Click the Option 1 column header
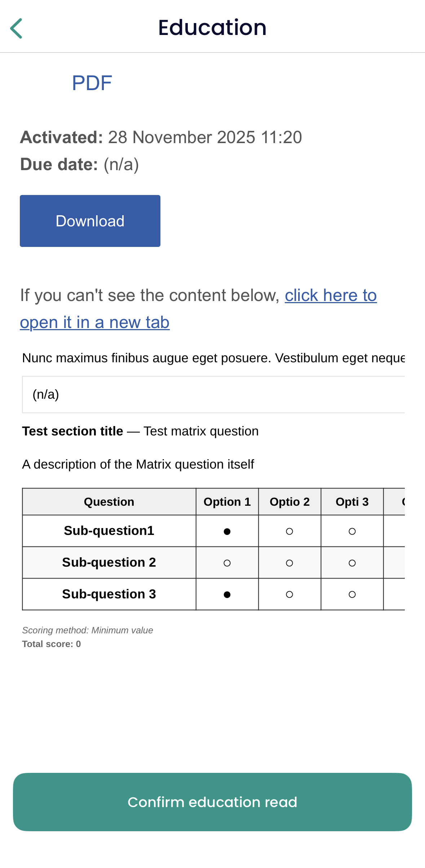Image resolution: width=425 pixels, height=868 pixels. click(x=227, y=502)
